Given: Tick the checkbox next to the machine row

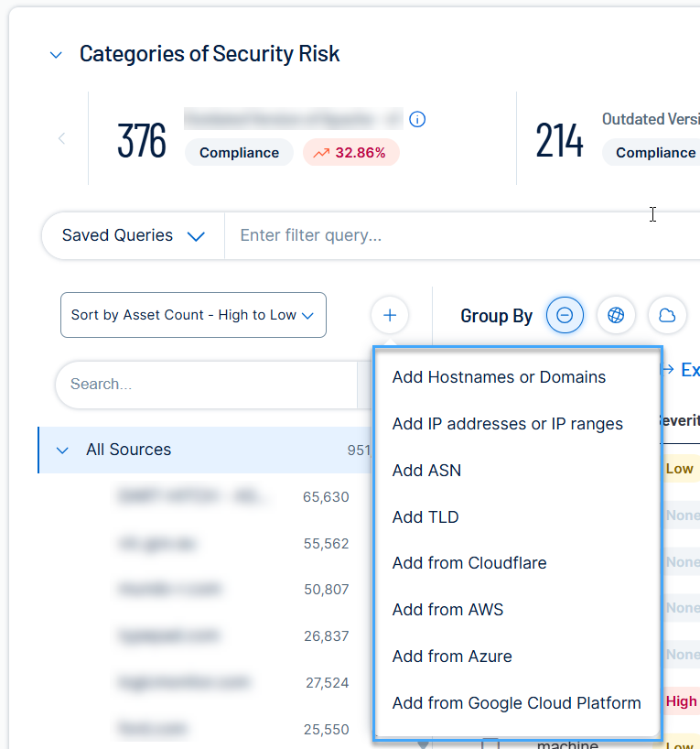Looking at the screenshot, I should 490,744.
